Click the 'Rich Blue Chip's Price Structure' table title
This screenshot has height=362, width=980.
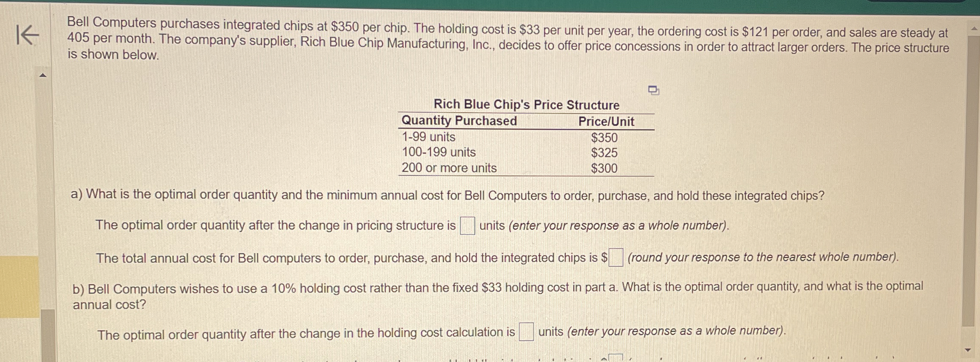point(527,105)
